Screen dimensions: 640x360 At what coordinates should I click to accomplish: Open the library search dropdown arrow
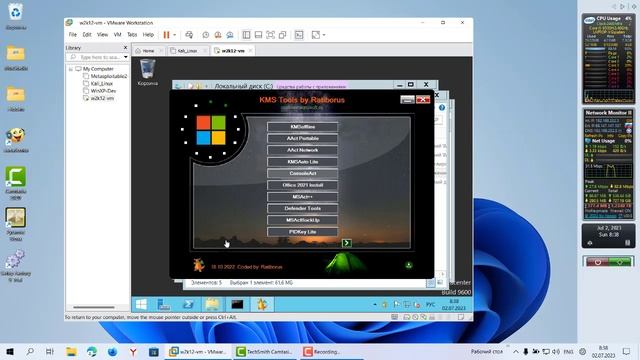tap(126, 57)
